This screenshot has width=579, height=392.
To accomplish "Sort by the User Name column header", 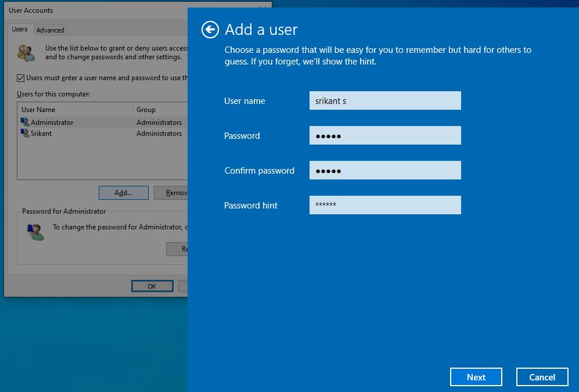I will point(75,110).
